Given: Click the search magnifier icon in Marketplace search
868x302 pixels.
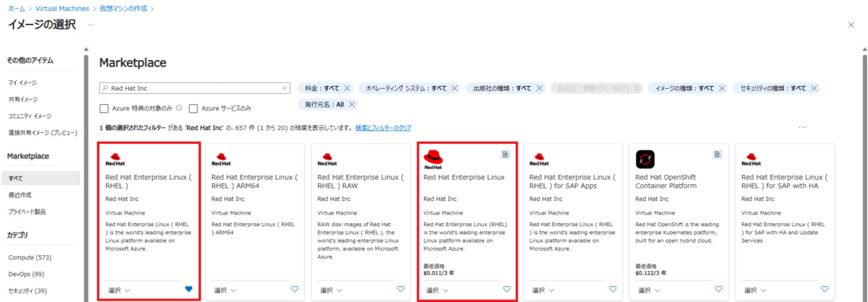Looking at the screenshot, I should [106, 88].
